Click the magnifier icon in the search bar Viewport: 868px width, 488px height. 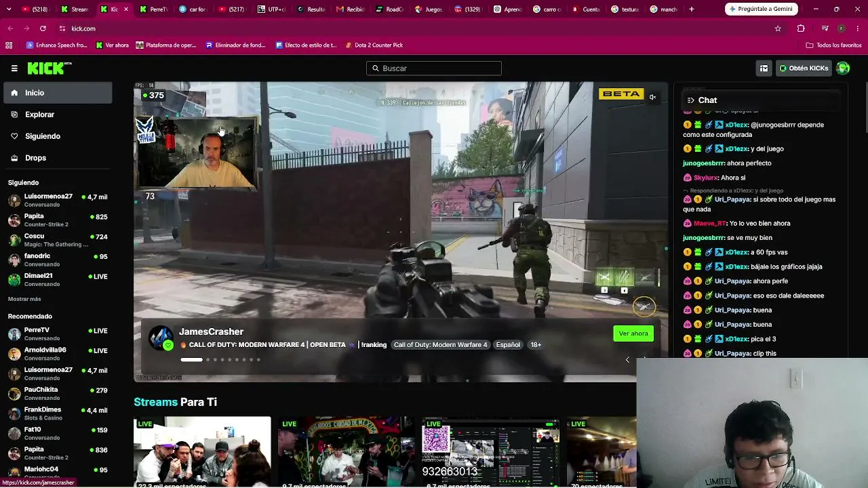pos(376,68)
